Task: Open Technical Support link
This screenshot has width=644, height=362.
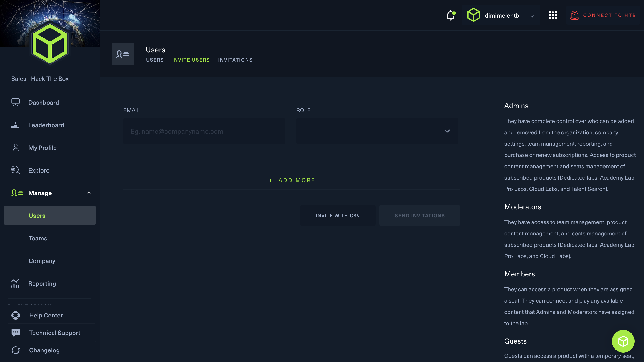Action: pos(55,333)
